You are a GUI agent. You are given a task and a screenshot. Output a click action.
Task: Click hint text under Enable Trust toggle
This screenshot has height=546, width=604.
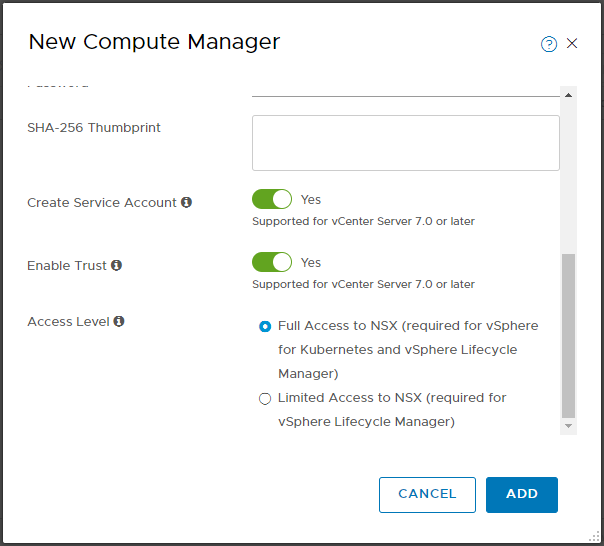click(x=363, y=284)
